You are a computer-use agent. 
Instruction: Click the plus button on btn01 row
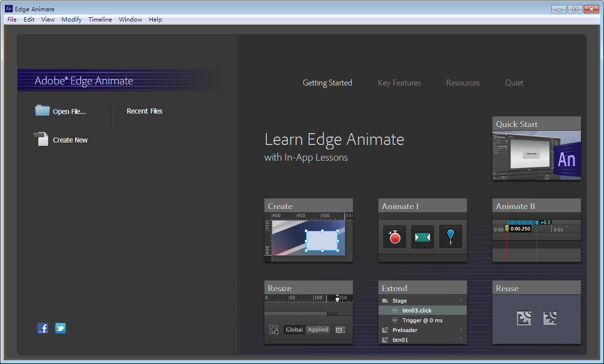pyautogui.click(x=461, y=339)
